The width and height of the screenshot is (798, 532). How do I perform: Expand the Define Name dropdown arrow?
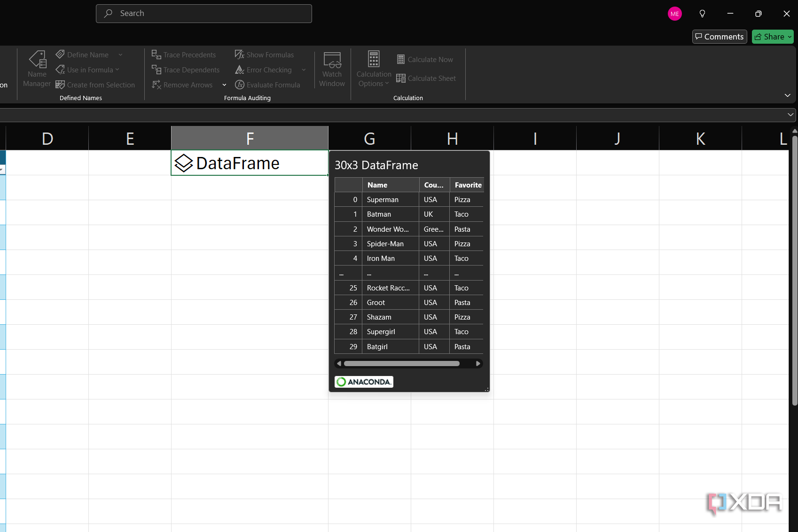click(x=121, y=55)
